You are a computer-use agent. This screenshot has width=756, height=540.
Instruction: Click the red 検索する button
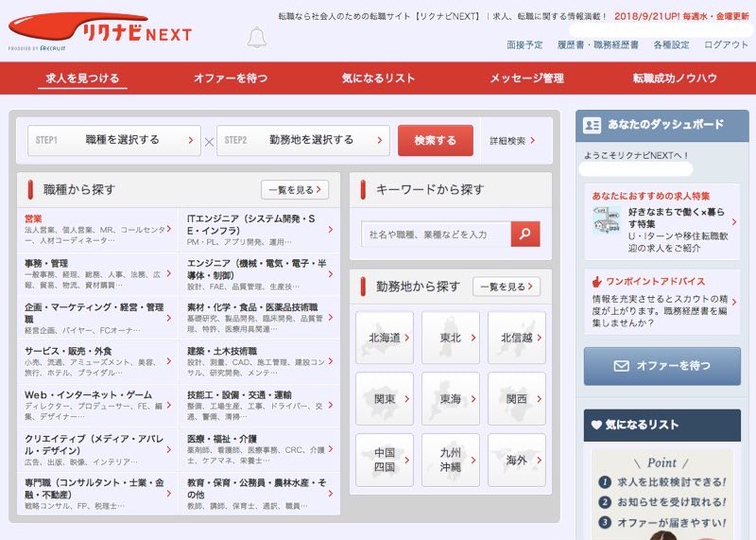tap(436, 140)
